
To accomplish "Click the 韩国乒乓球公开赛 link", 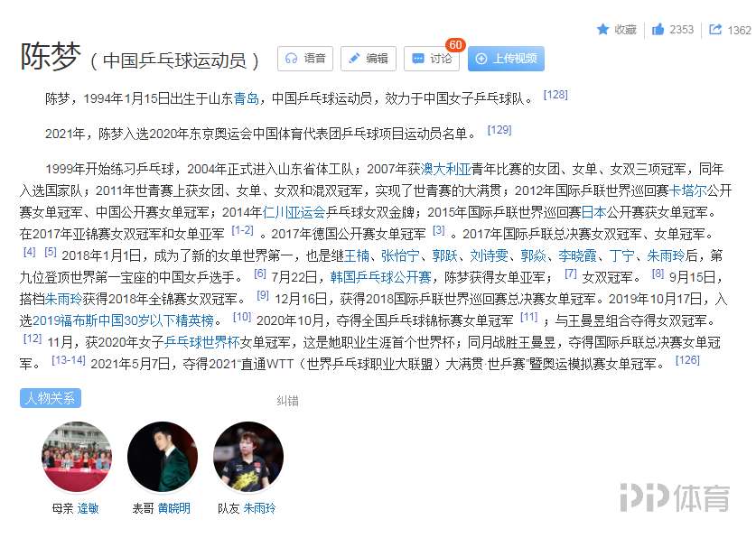I will tap(380, 277).
